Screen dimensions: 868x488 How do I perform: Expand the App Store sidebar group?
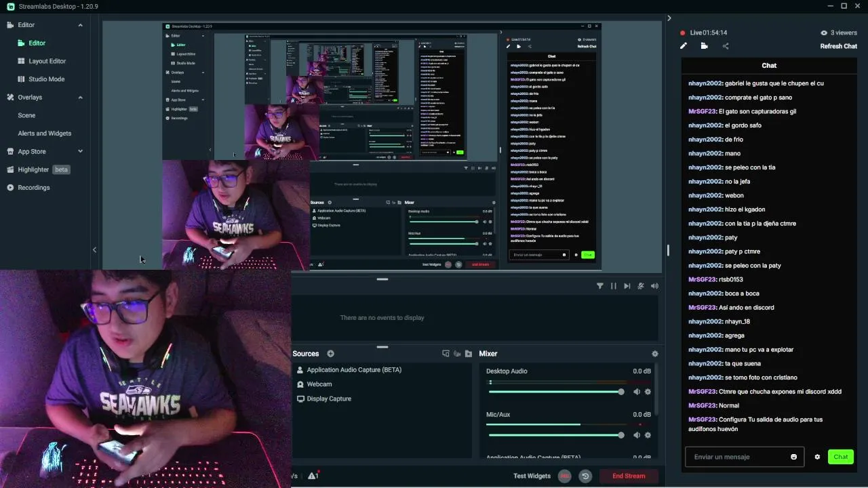coord(80,152)
